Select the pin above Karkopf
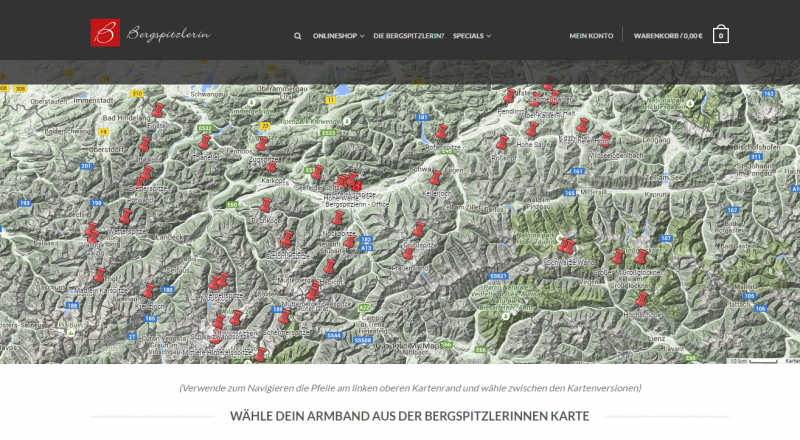 [x=271, y=166]
